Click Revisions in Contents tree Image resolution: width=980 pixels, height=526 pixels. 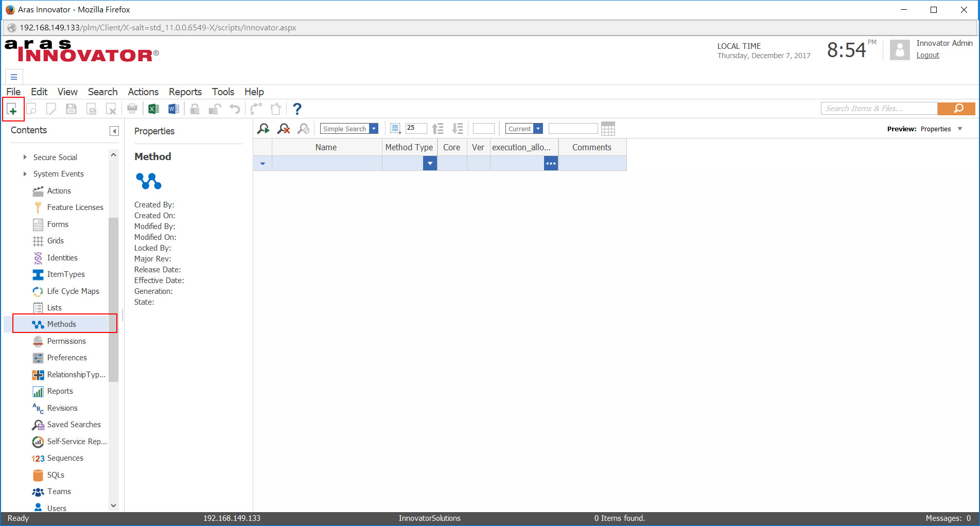tap(62, 408)
